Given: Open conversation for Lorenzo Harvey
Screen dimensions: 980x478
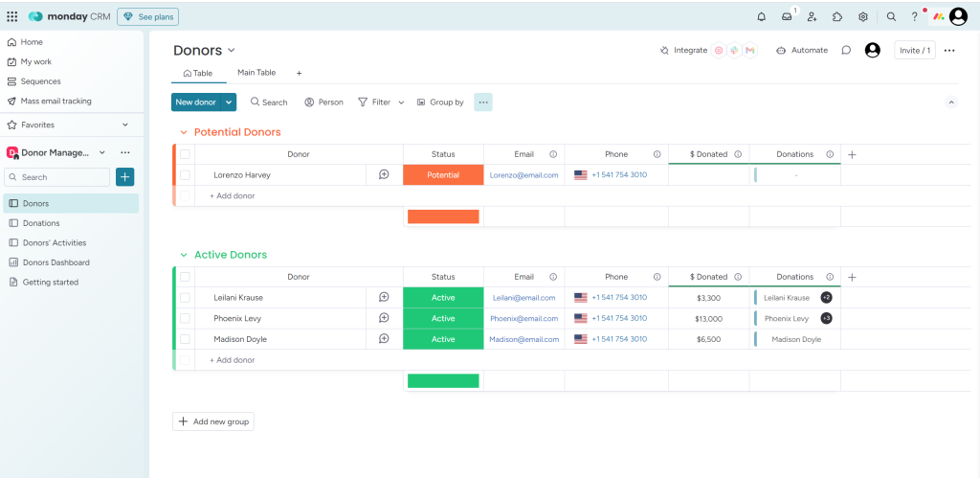Looking at the screenshot, I should [384, 174].
